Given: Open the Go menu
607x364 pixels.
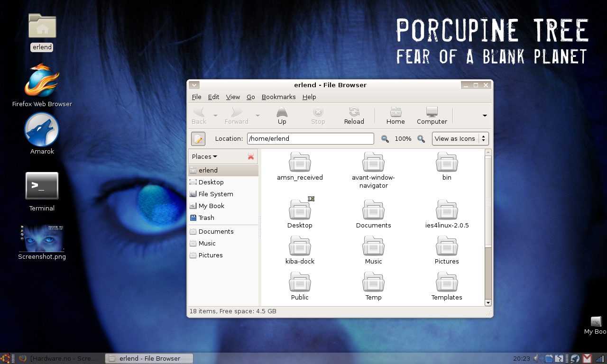Looking at the screenshot, I should click(251, 97).
